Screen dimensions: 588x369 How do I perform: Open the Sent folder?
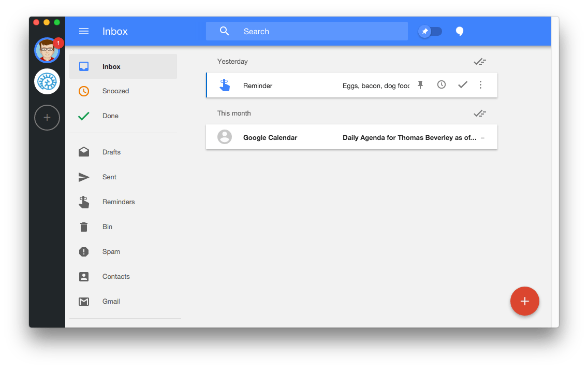(123, 177)
